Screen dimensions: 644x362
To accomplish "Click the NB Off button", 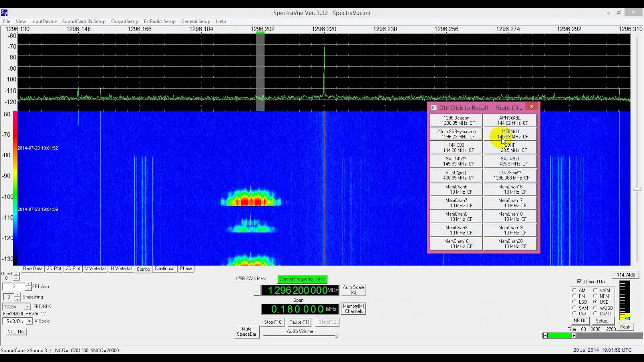I will [x=580, y=321].
